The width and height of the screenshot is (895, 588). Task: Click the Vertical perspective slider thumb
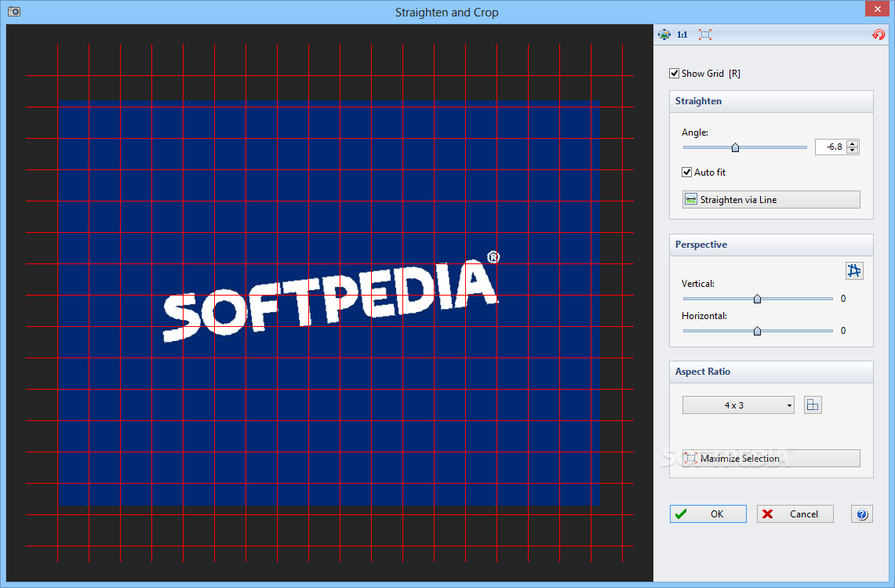(x=757, y=299)
